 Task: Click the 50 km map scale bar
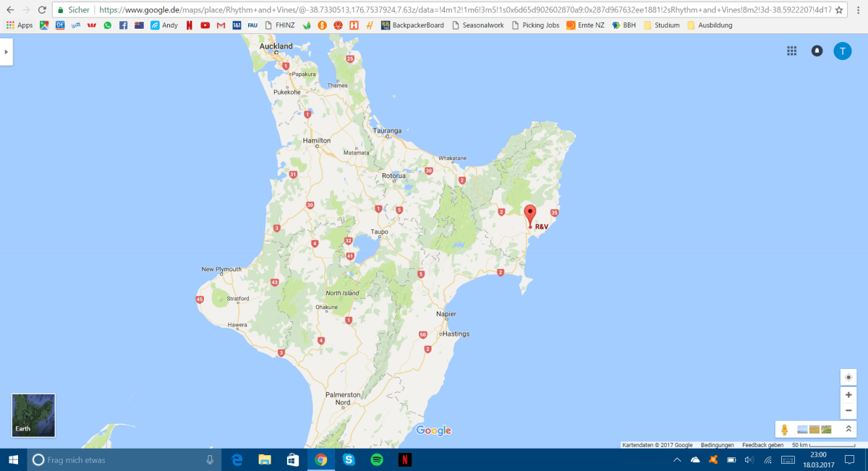pyautogui.click(x=803, y=445)
